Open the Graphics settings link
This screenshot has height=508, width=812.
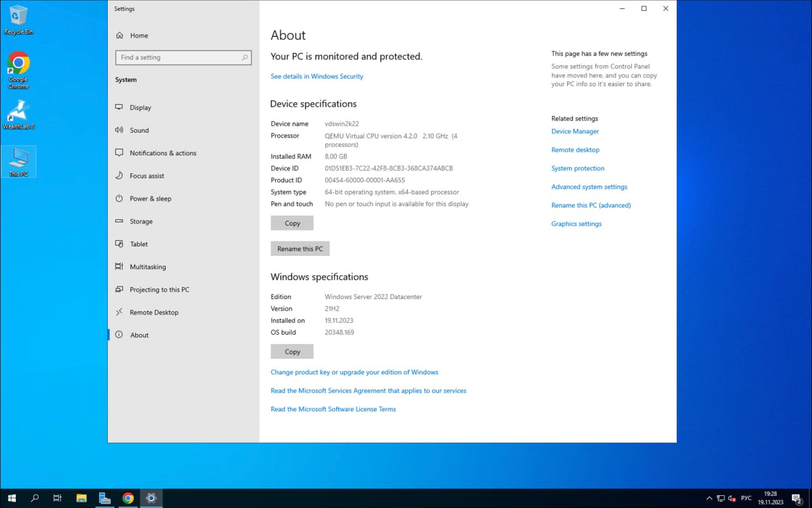click(576, 224)
